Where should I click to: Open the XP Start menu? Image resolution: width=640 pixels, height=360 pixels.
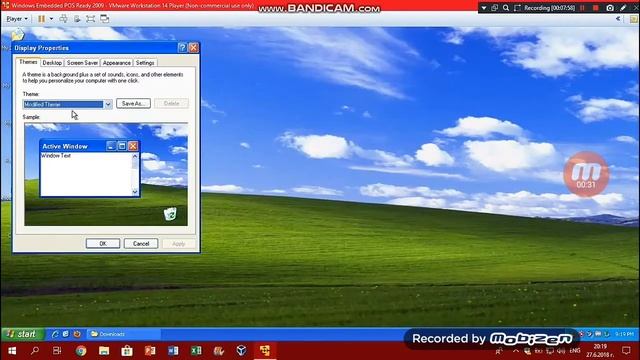click(22, 334)
